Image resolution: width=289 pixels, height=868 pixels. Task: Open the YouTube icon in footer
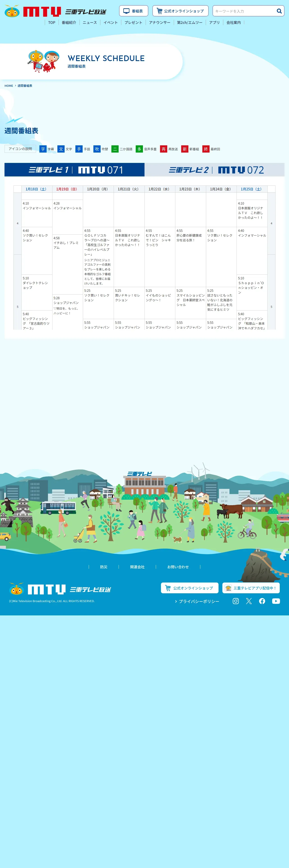[276, 601]
